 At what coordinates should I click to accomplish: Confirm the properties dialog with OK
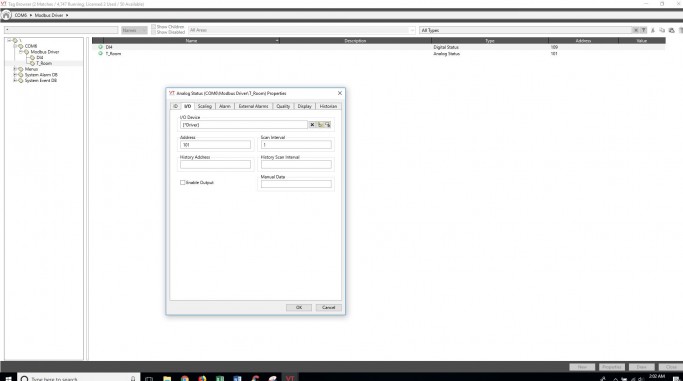coord(299,307)
